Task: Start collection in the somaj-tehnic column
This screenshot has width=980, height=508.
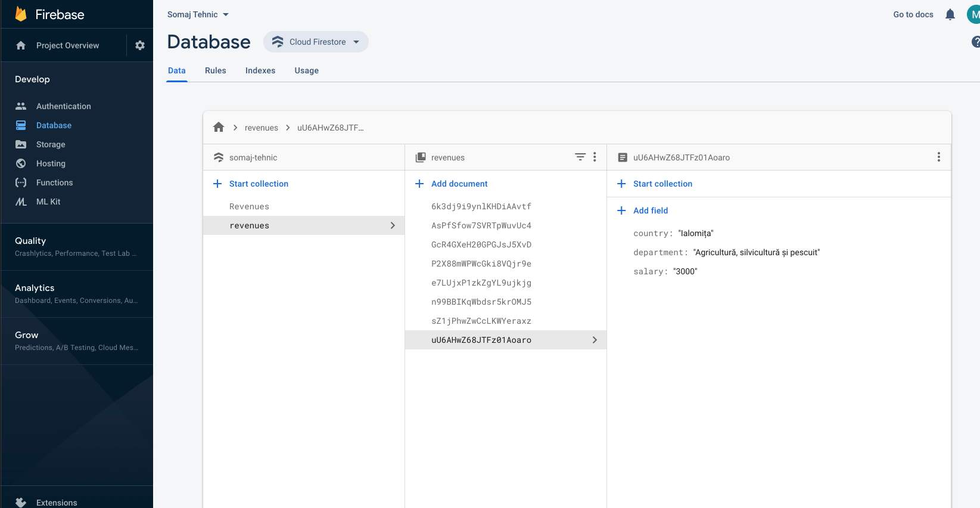Action: [x=259, y=184]
